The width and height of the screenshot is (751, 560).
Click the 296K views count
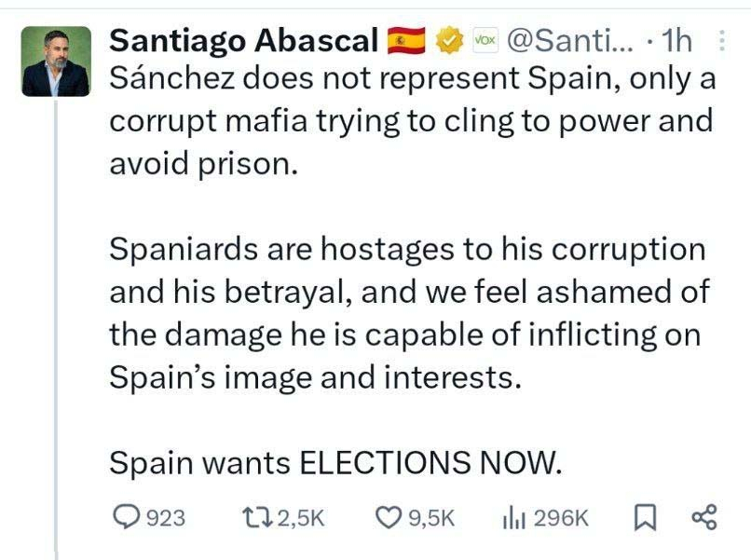coord(561,518)
